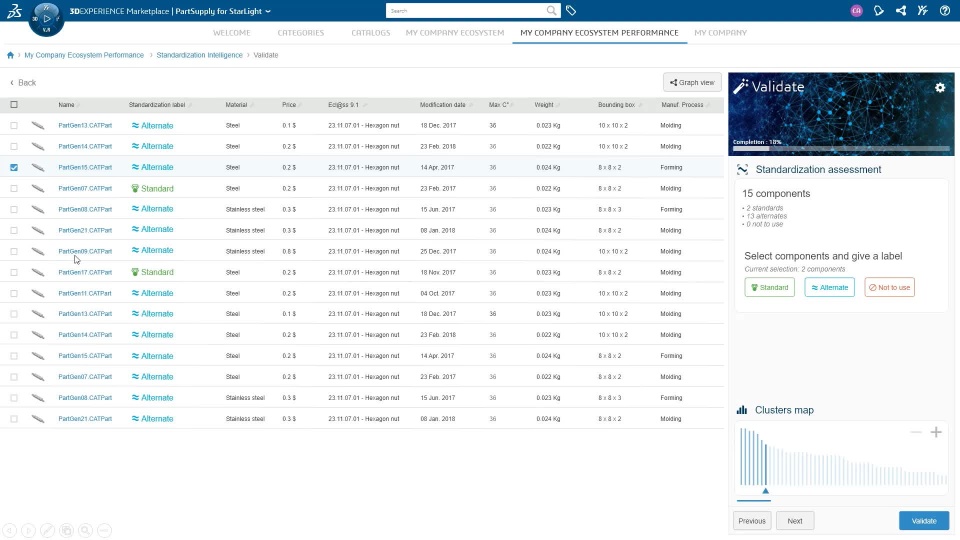Click the clusters map position marker
Screen dimensions: 960x540
point(765,491)
